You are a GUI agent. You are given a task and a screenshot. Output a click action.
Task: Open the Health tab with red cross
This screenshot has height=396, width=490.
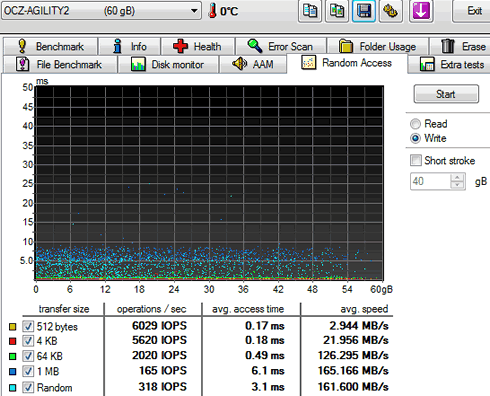(x=198, y=46)
